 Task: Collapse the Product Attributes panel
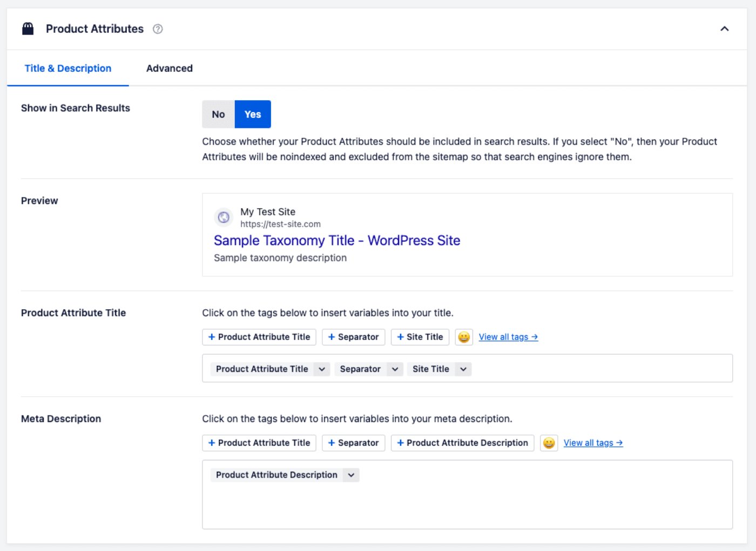point(724,29)
